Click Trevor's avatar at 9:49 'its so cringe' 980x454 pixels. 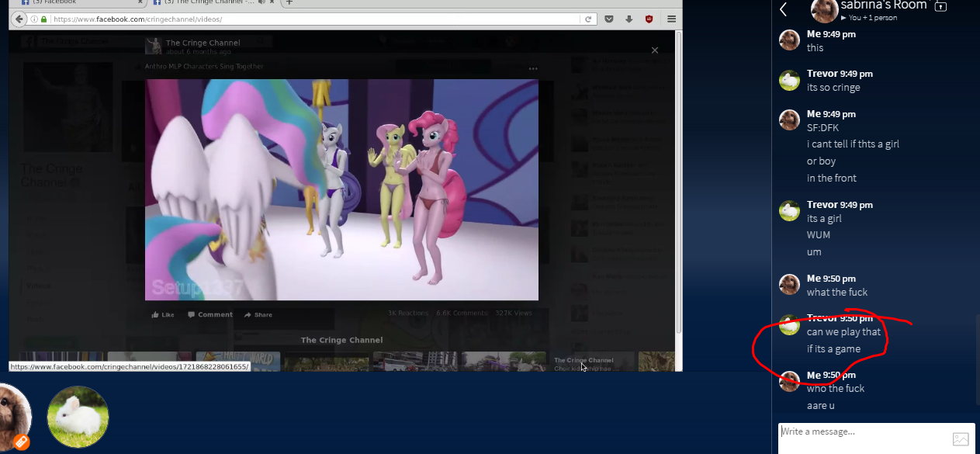[x=789, y=80]
